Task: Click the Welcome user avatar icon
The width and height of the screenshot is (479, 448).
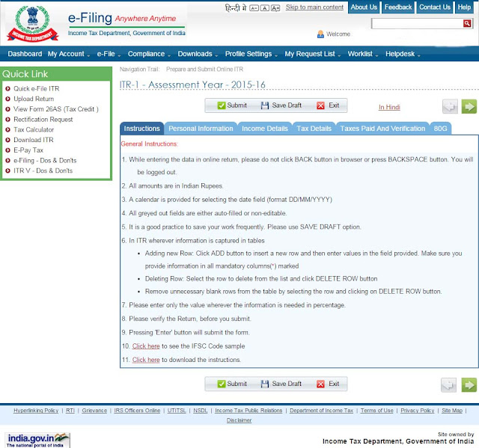Action: pos(320,34)
